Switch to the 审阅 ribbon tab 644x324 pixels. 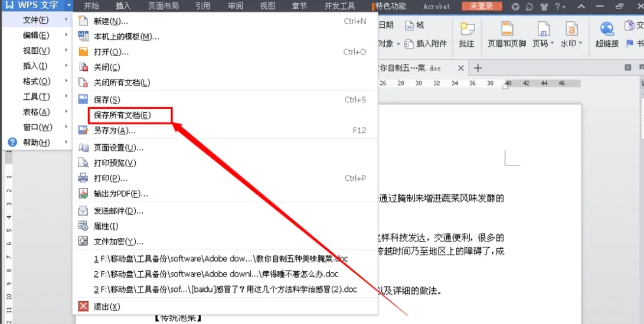click(x=234, y=6)
